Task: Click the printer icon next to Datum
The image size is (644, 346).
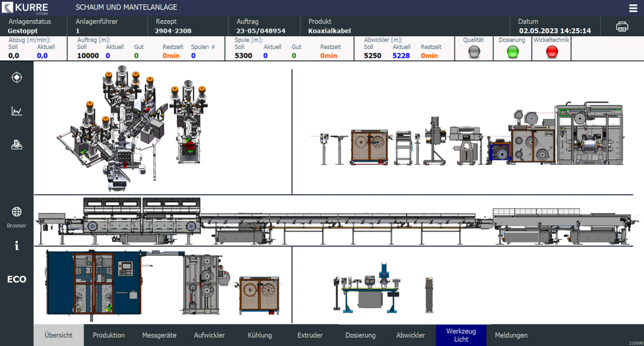Action: point(622,26)
